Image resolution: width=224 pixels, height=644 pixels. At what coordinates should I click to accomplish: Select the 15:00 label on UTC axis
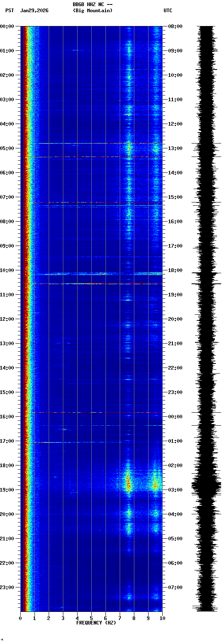(175, 197)
